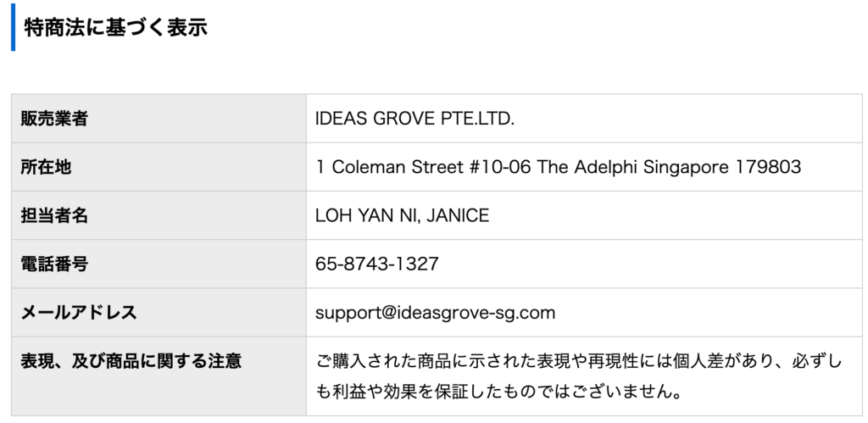
Task: Click the 担当者名 label cell
Action: [x=159, y=215]
